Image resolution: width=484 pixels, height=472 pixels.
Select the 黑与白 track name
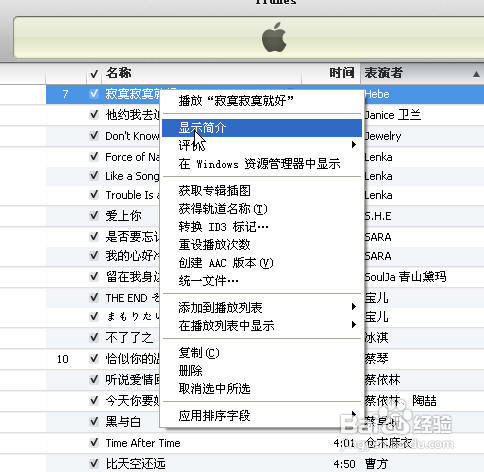pyautogui.click(x=123, y=422)
